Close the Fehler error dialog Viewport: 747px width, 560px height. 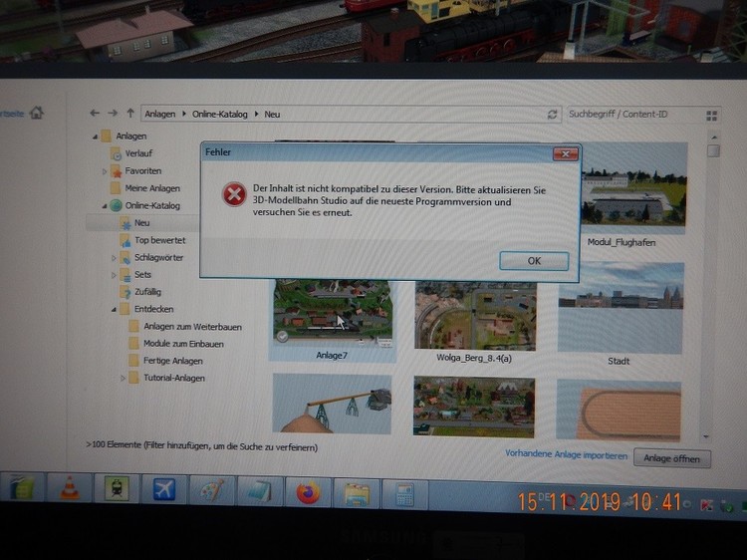(566, 153)
